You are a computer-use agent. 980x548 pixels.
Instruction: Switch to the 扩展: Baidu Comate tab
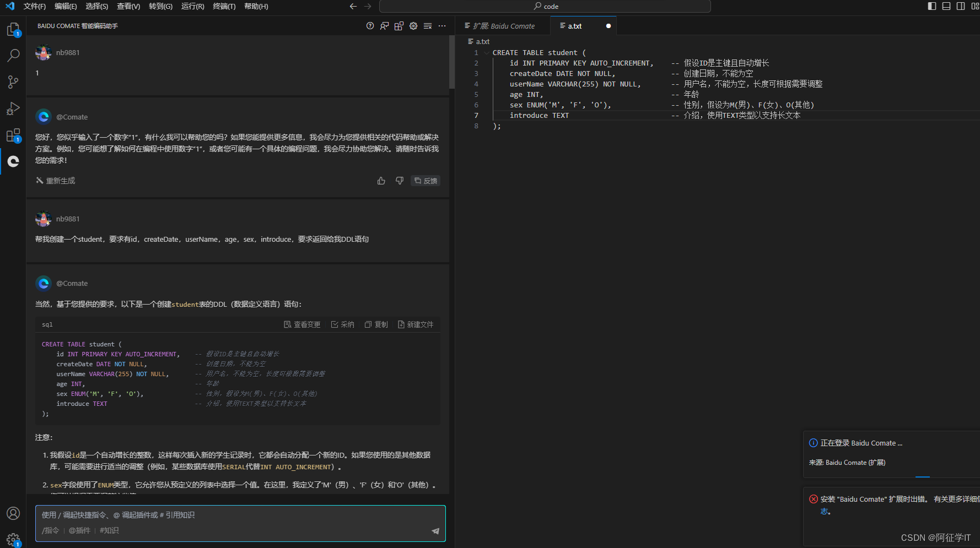[x=503, y=26]
